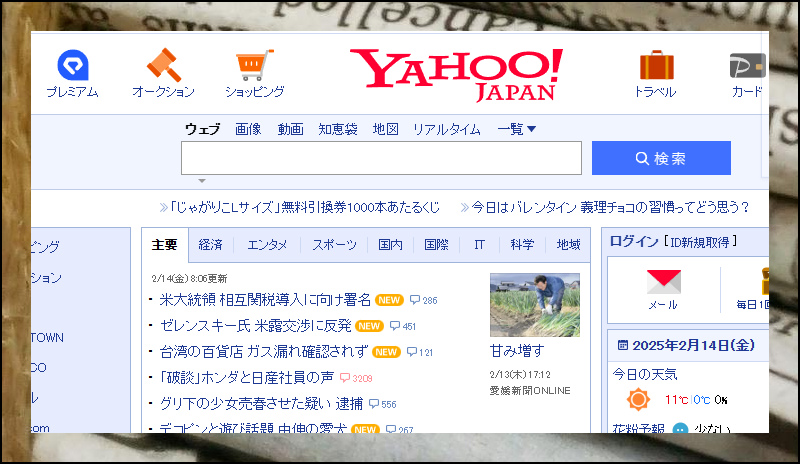Click the pollen forecast face icon

coord(680,429)
